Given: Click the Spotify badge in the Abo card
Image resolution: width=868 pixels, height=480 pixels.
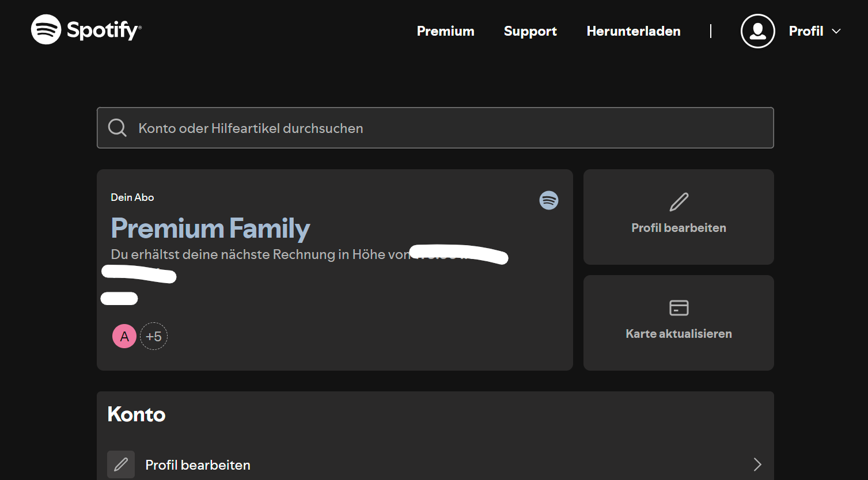Looking at the screenshot, I should 548,200.
